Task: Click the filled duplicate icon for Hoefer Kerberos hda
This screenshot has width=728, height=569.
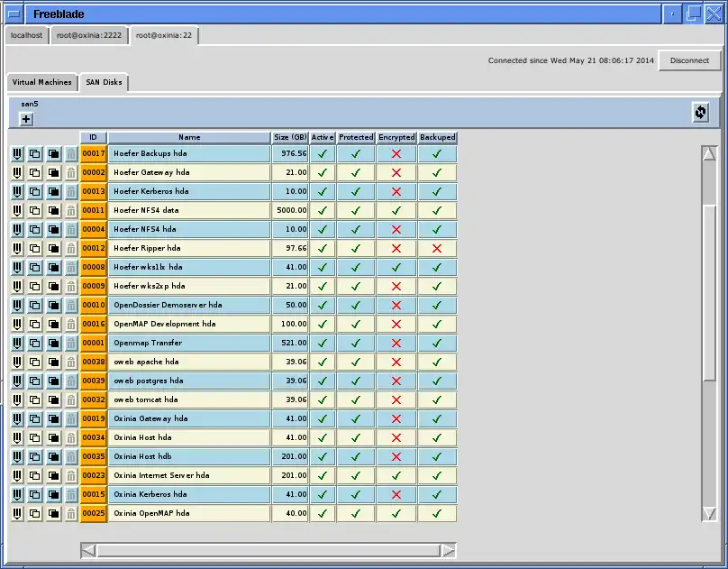Action: (x=53, y=192)
